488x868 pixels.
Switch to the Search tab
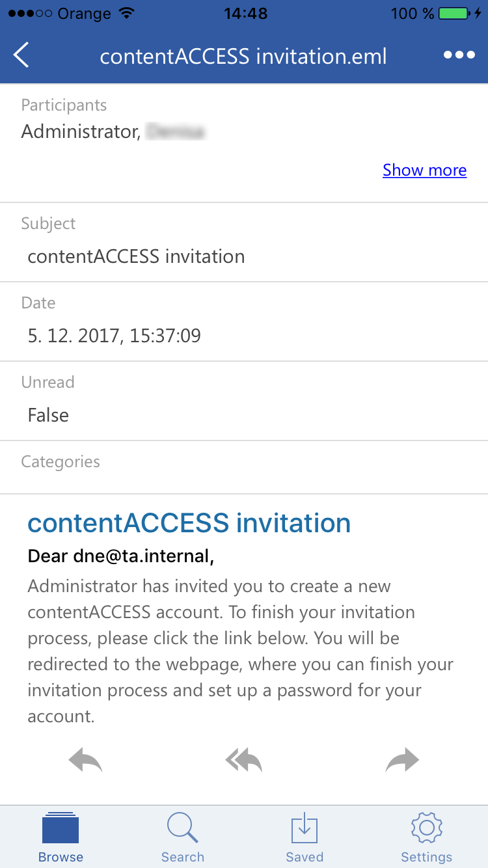tap(183, 838)
